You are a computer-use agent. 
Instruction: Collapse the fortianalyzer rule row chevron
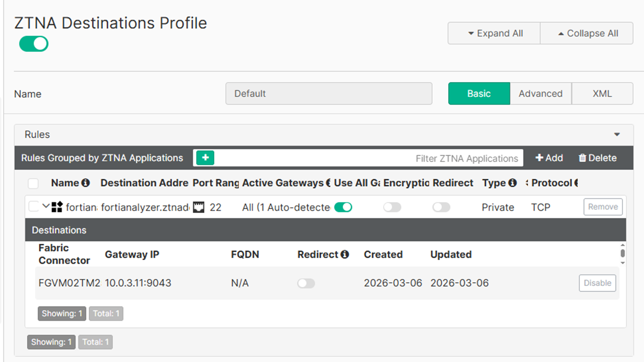coord(46,206)
